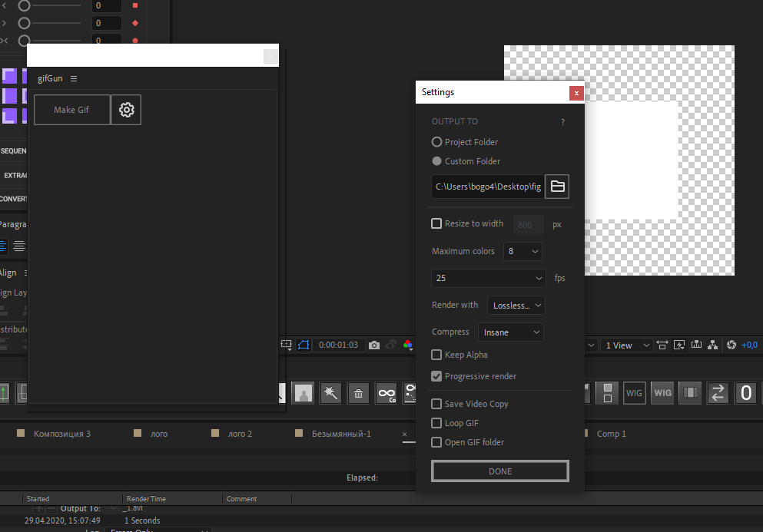Switch to the Композиция 3 tab
This screenshot has height=532, width=763.
click(61, 434)
